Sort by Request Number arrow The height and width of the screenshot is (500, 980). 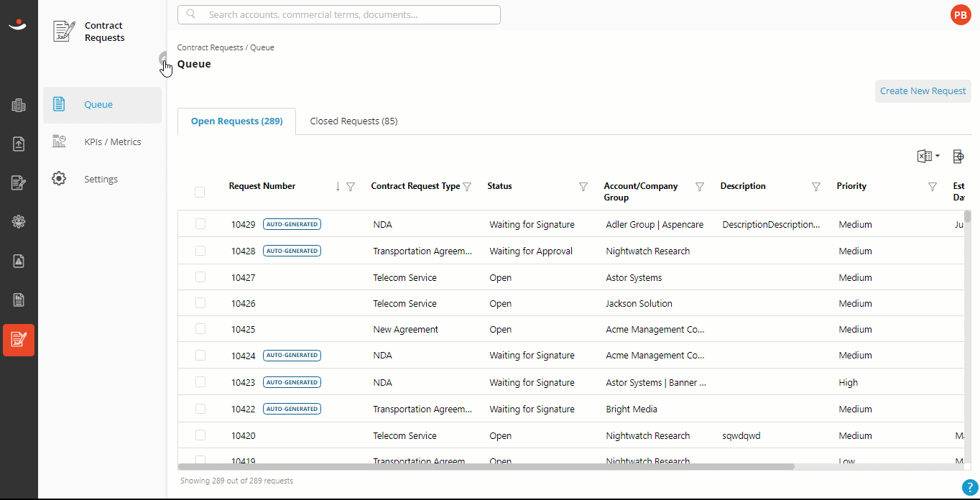coord(338,186)
